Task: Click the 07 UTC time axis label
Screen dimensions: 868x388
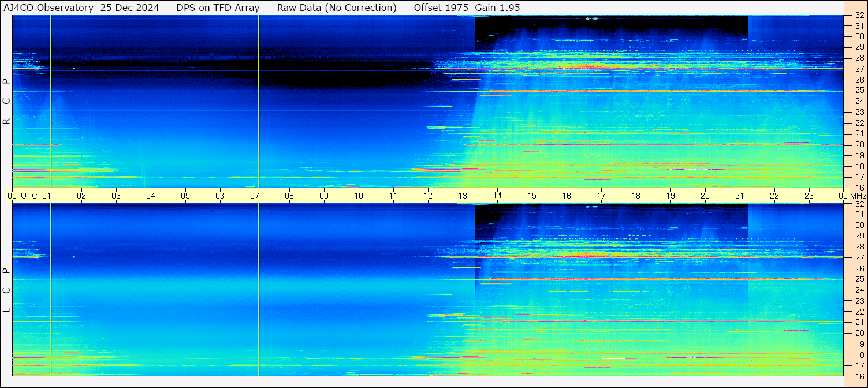Action: click(255, 196)
